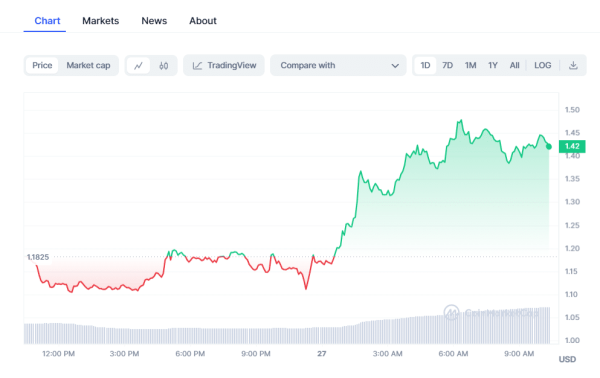Click the 9:00 AM axis label
Viewport: 600px width, 378px height.
click(519, 354)
